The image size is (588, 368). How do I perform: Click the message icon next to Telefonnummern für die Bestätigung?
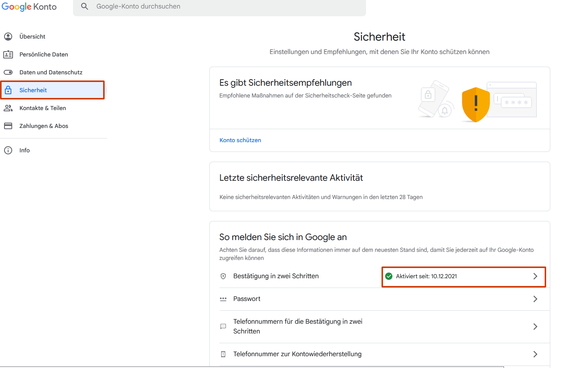pos(223,327)
